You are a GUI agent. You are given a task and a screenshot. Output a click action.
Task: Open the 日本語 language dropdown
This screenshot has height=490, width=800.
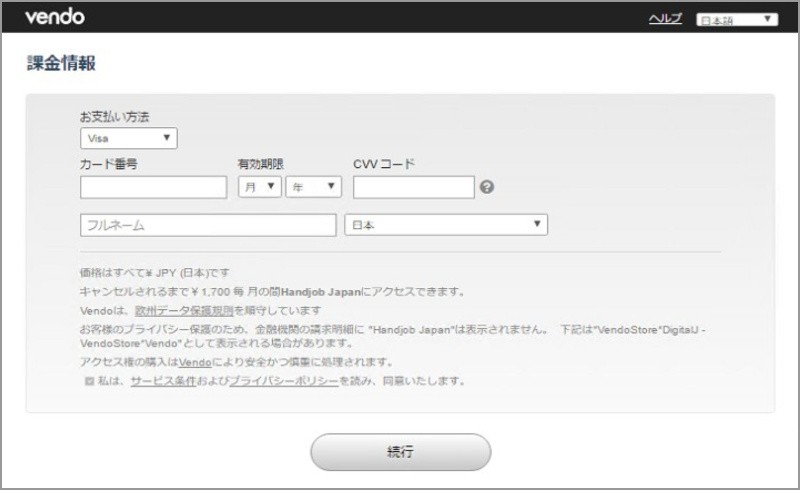(x=736, y=19)
